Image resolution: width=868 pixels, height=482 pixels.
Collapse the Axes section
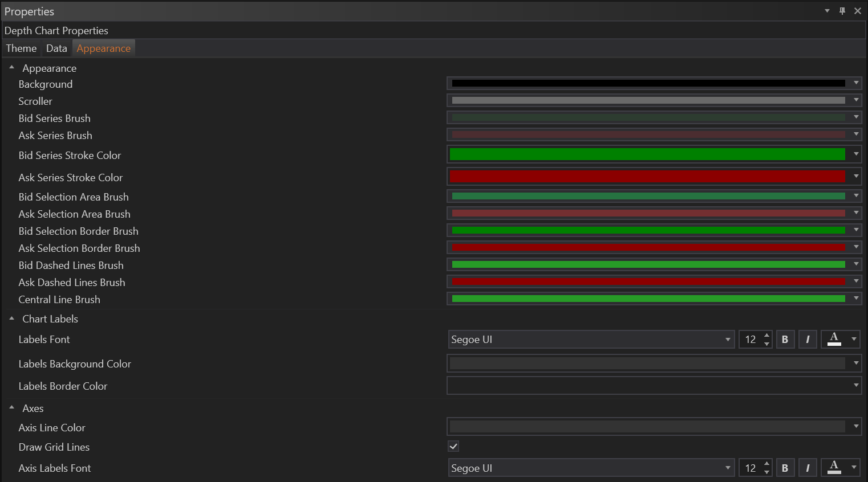pos(11,408)
